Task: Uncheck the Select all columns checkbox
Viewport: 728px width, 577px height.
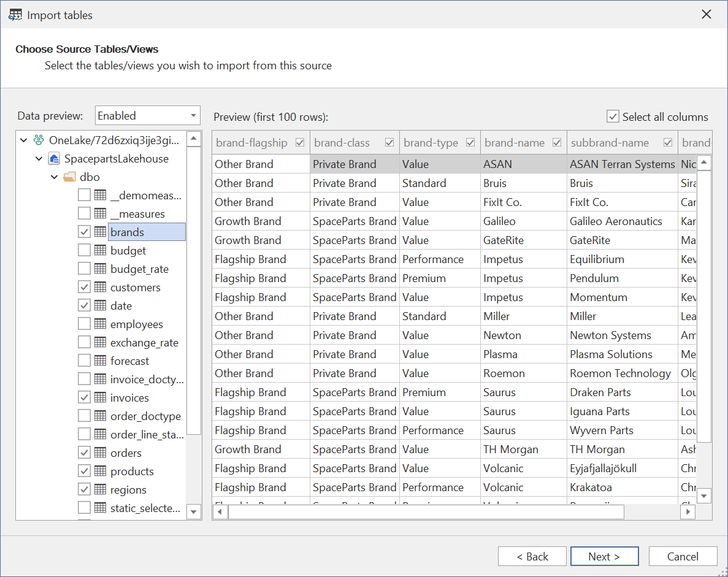Action: pos(612,117)
